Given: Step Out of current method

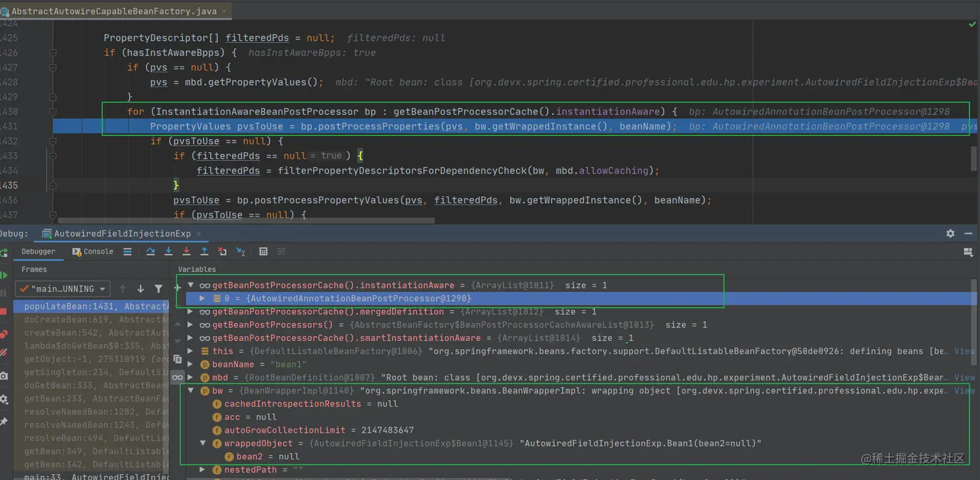Looking at the screenshot, I should (x=204, y=251).
